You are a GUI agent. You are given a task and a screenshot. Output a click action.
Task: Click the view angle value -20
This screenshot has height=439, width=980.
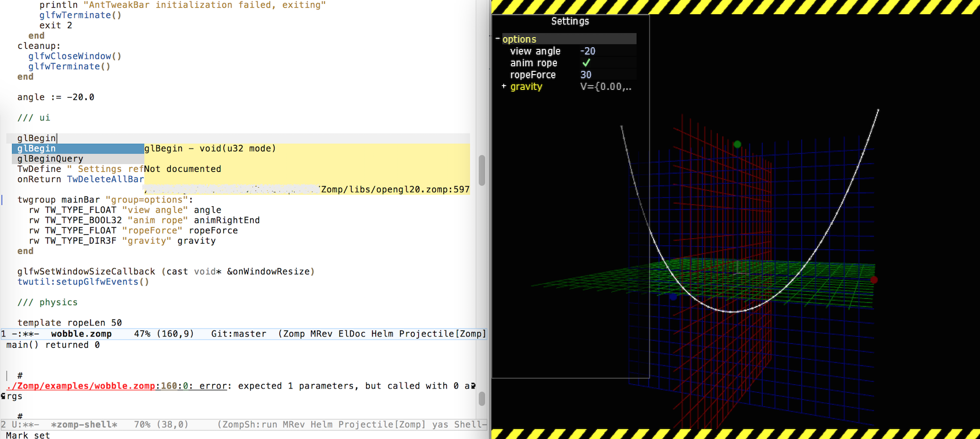tap(588, 51)
